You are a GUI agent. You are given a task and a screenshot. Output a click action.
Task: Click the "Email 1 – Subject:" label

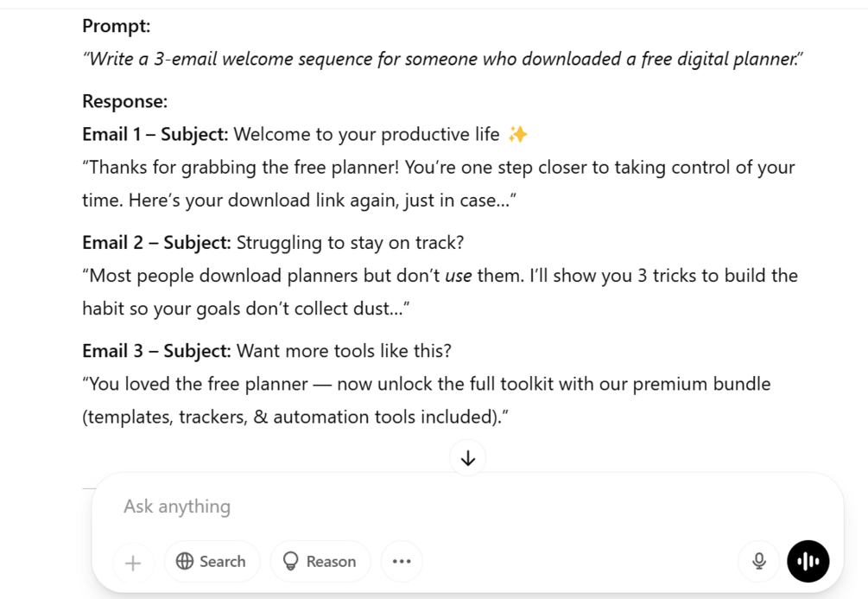155,134
